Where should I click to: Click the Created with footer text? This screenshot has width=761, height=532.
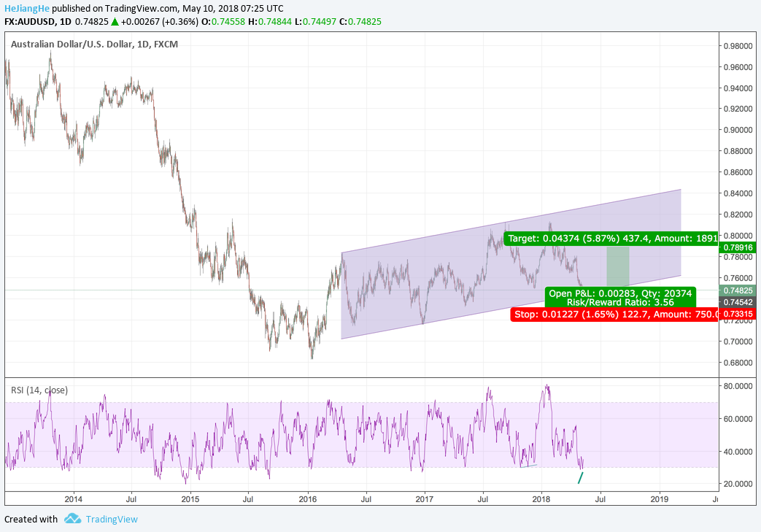pos(31,519)
